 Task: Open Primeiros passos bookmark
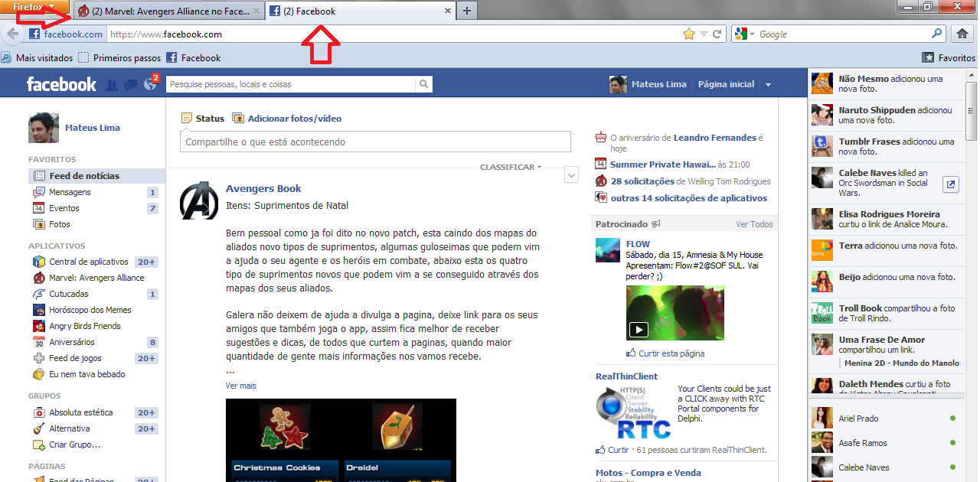[x=119, y=57]
